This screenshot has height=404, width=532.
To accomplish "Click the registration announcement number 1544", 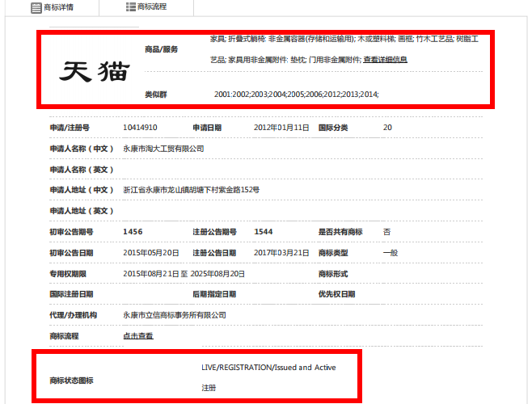I will point(264,232).
